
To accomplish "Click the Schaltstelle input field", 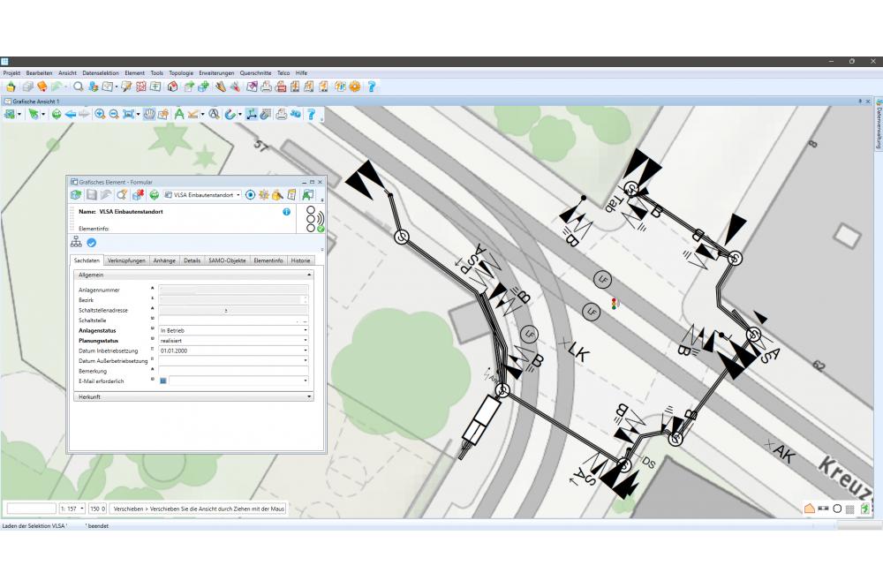I will [230, 320].
